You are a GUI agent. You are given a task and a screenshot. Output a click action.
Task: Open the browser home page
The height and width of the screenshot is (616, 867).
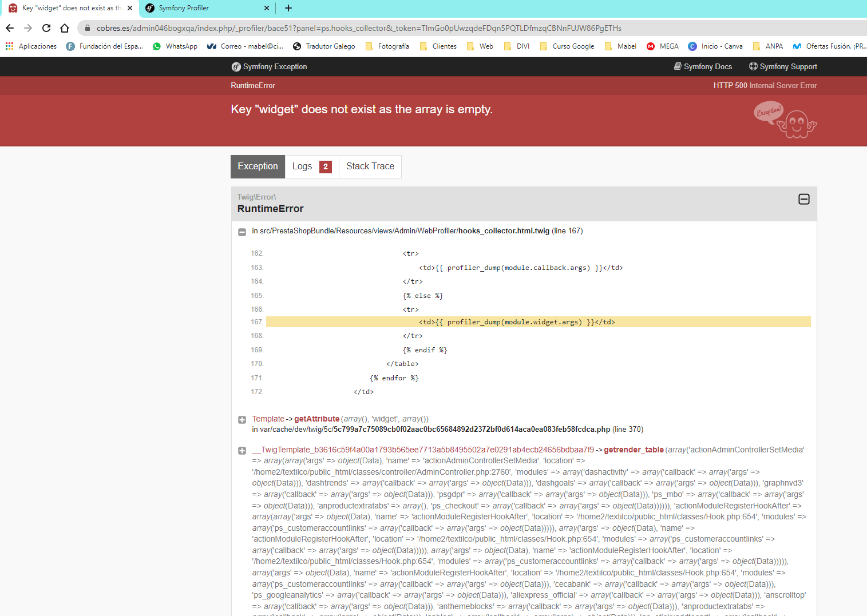point(65,28)
